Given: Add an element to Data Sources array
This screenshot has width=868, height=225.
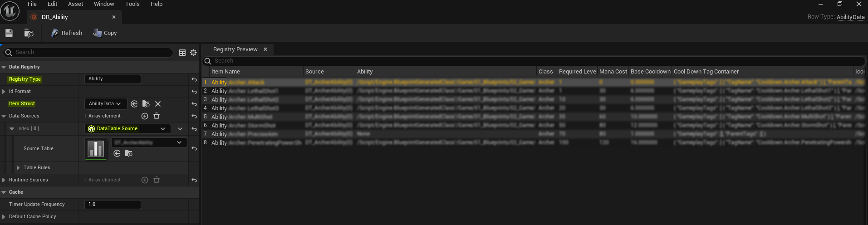Looking at the screenshot, I should 145,116.
